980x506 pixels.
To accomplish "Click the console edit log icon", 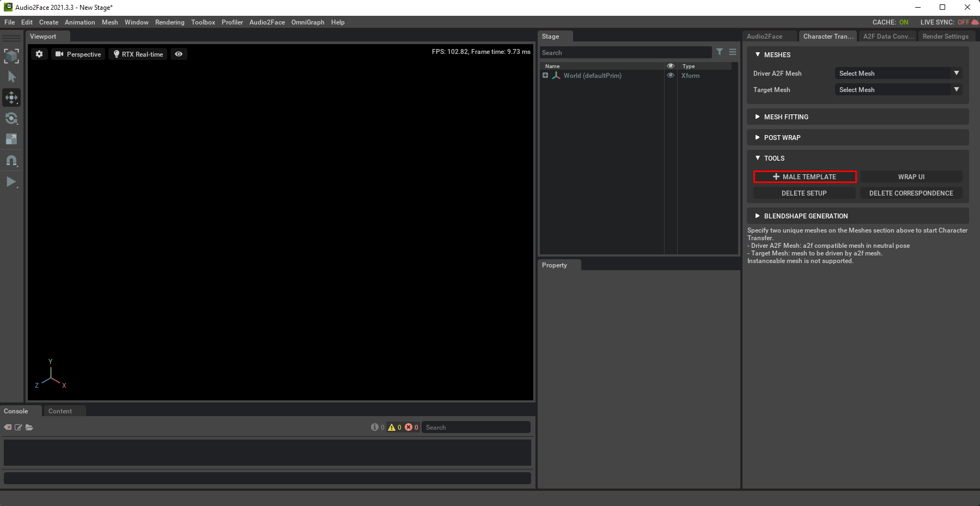I will pos(19,427).
